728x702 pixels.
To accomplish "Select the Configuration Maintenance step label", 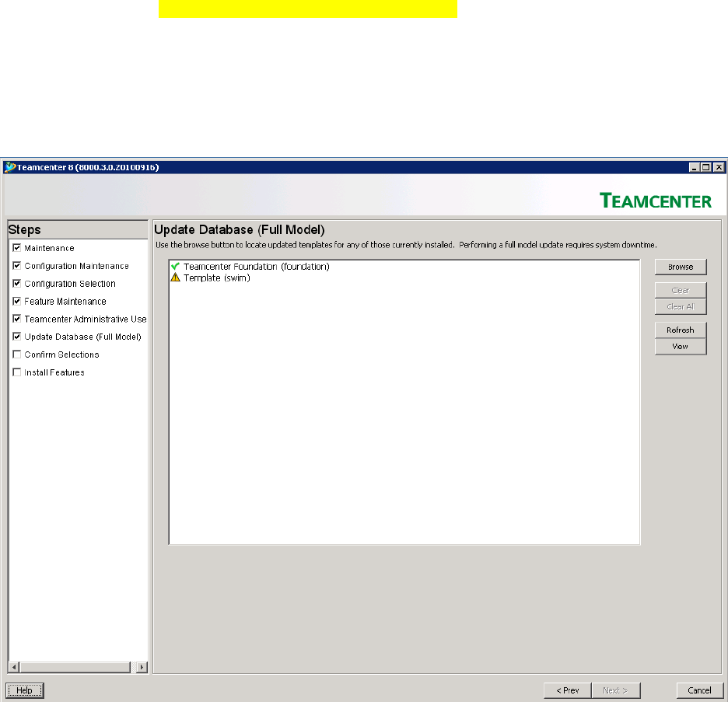I will (x=76, y=266).
